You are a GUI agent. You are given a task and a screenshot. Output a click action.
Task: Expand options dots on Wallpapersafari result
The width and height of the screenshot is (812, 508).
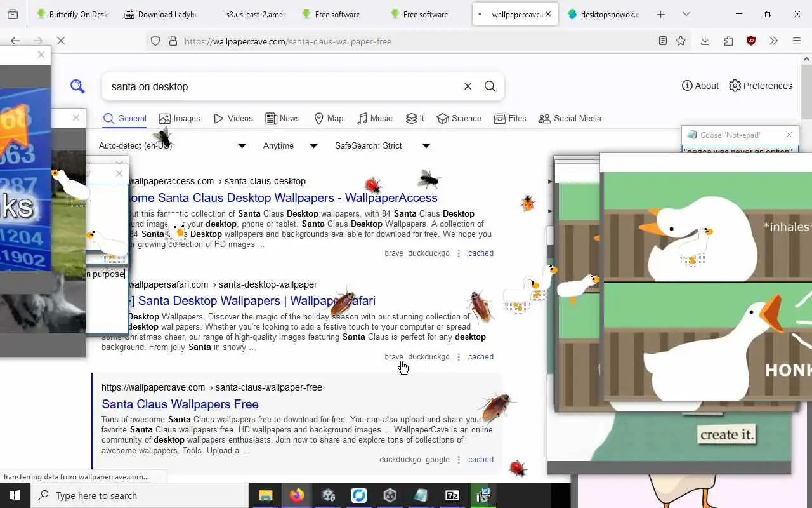pyautogui.click(x=459, y=357)
